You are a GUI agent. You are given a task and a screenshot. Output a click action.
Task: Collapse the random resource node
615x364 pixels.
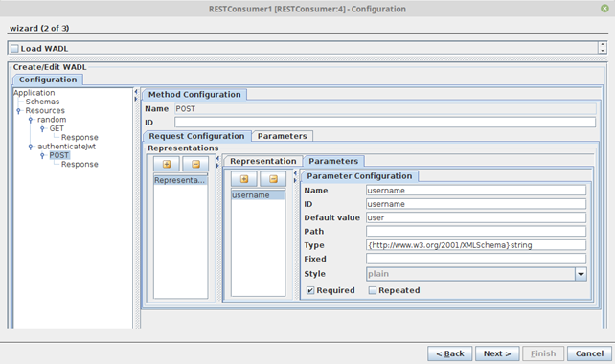[31, 120]
